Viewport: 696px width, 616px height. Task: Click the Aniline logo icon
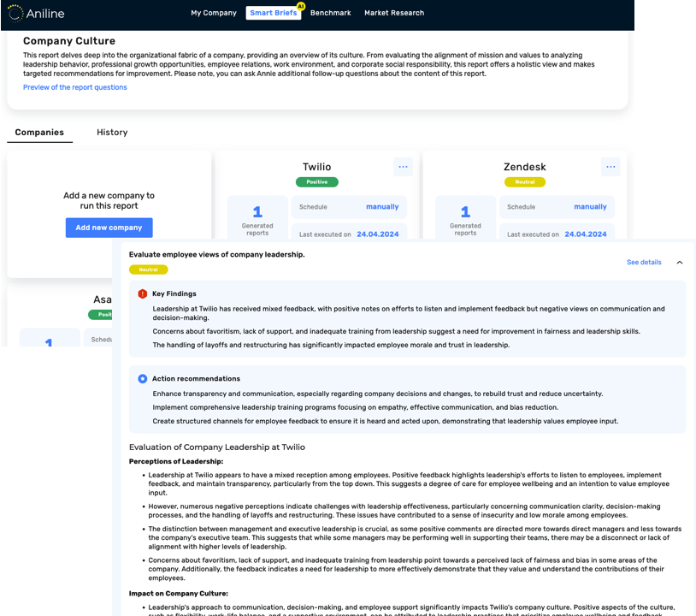point(15,14)
